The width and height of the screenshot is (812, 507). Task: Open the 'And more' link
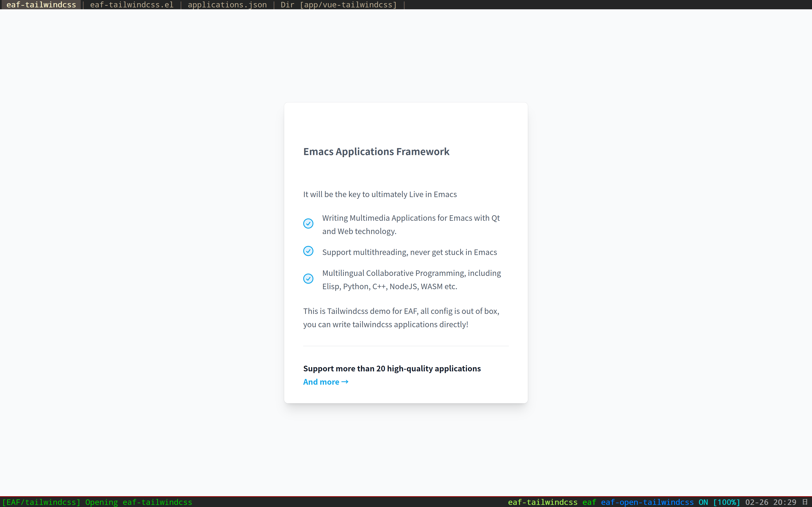pyautogui.click(x=321, y=382)
